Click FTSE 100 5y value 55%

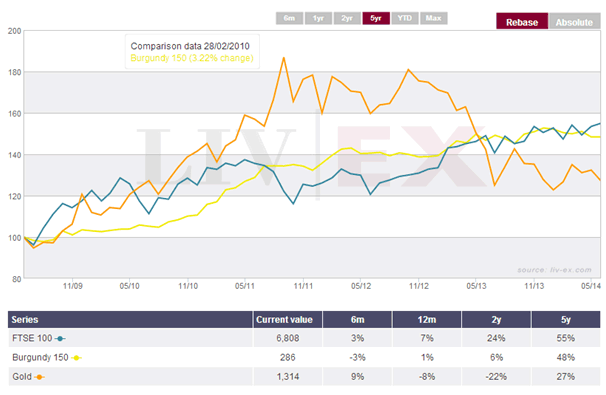click(x=566, y=338)
